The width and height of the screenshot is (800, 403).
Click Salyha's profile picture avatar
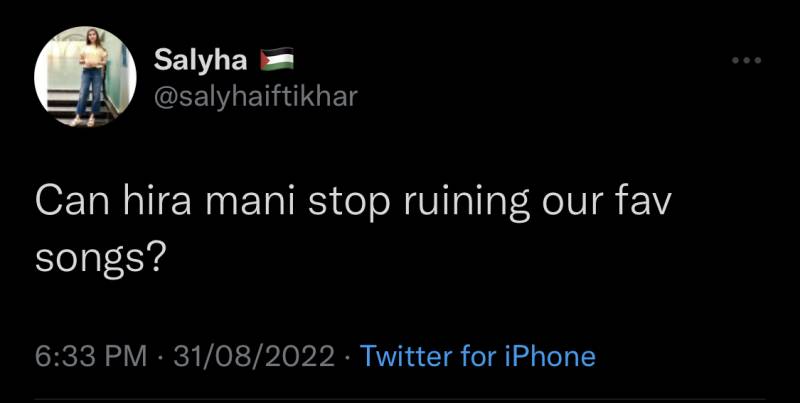pos(84,76)
